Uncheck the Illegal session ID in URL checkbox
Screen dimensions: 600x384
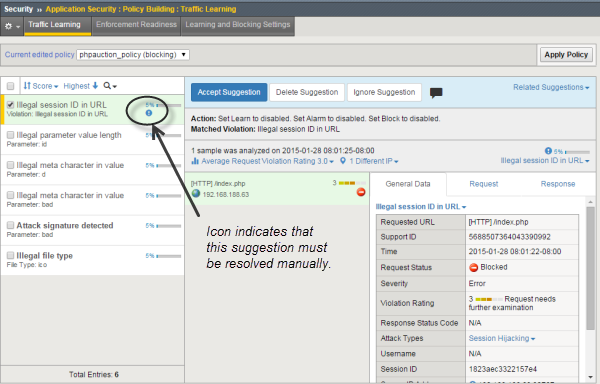click(x=11, y=104)
